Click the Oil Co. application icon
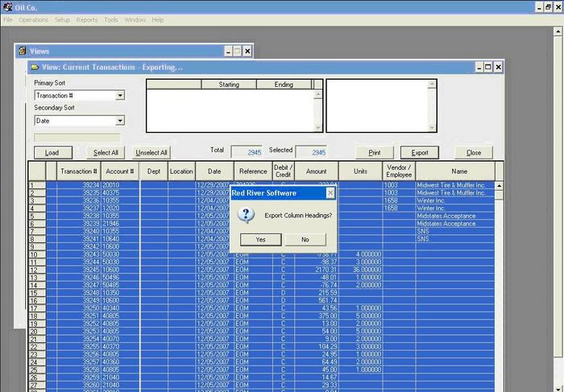564x392 pixels. pyautogui.click(x=7, y=6)
